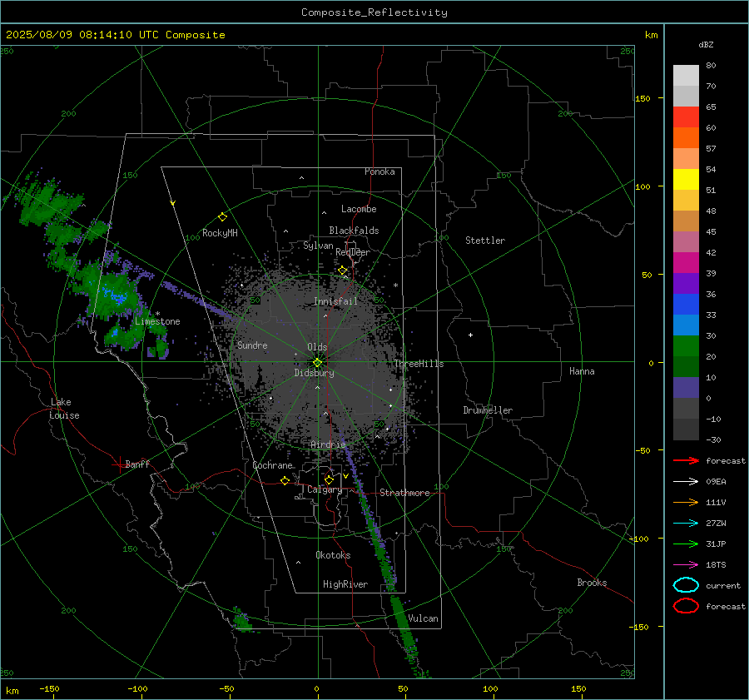The height and width of the screenshot is (700, 749).
Task: Choose the magenta 18TS arrow symbol
Action: (x=686, y=565)
